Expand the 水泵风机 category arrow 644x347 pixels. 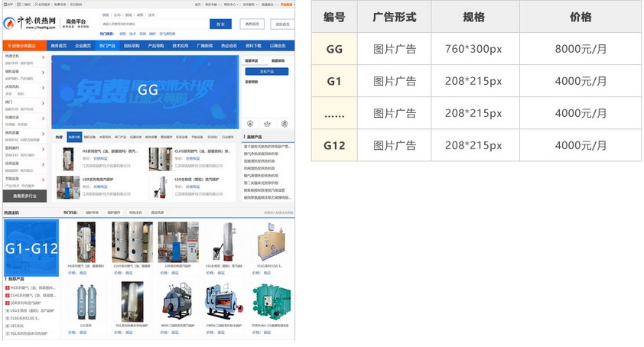tap(43, 87)
